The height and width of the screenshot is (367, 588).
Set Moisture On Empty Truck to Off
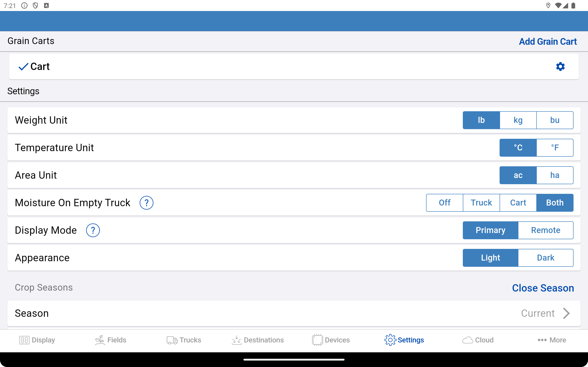click(x=444, y=203)
